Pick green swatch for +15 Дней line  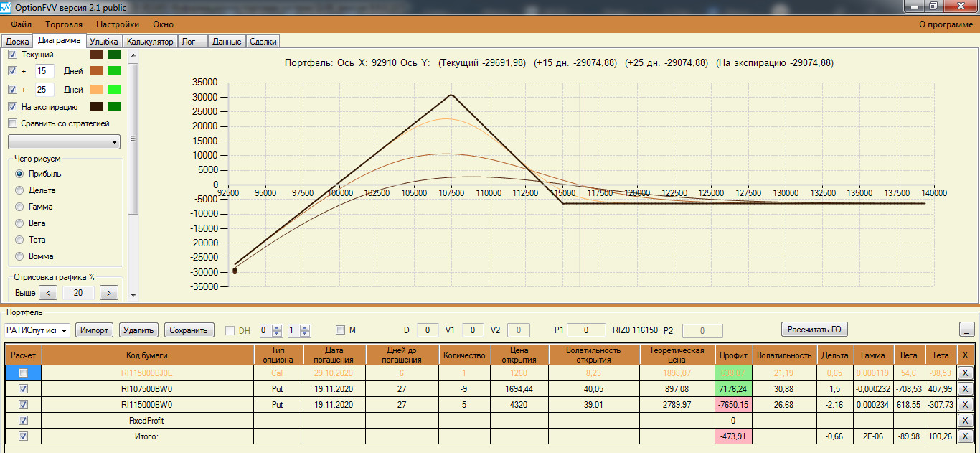(114, 71)
